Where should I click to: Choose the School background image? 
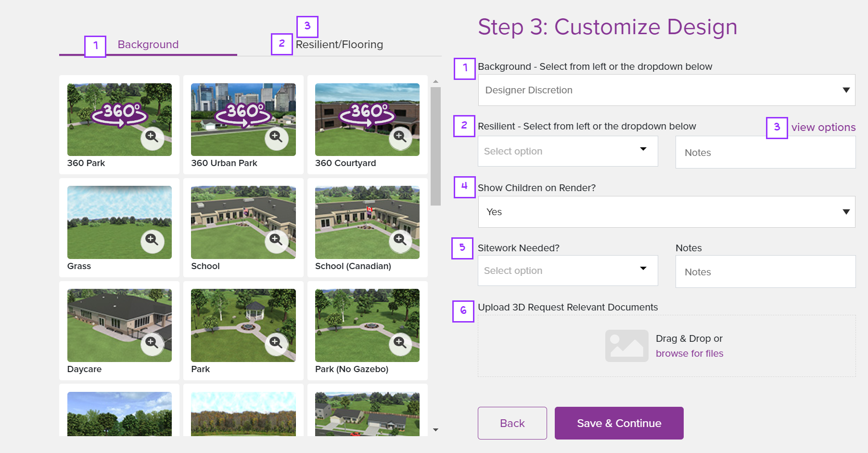pyautogui.click(x=243, y=222)
